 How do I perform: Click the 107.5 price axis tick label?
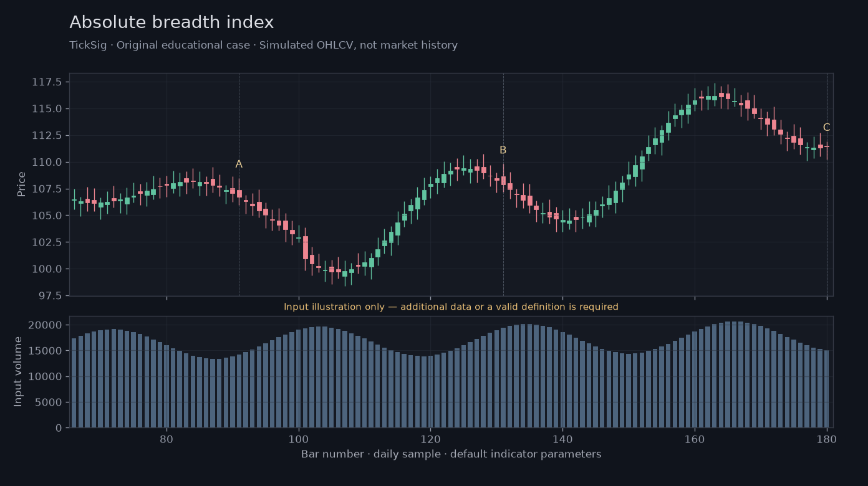pyautogui.click(x=47, y=189)
